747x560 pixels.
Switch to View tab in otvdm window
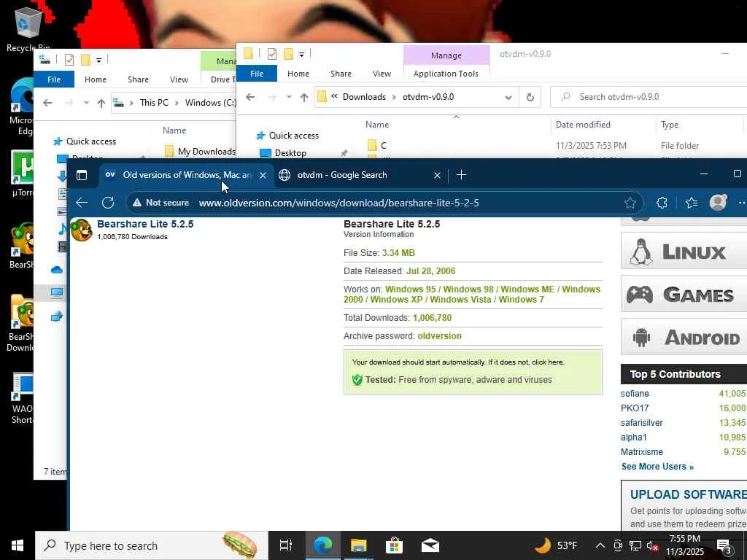(382, 74)
